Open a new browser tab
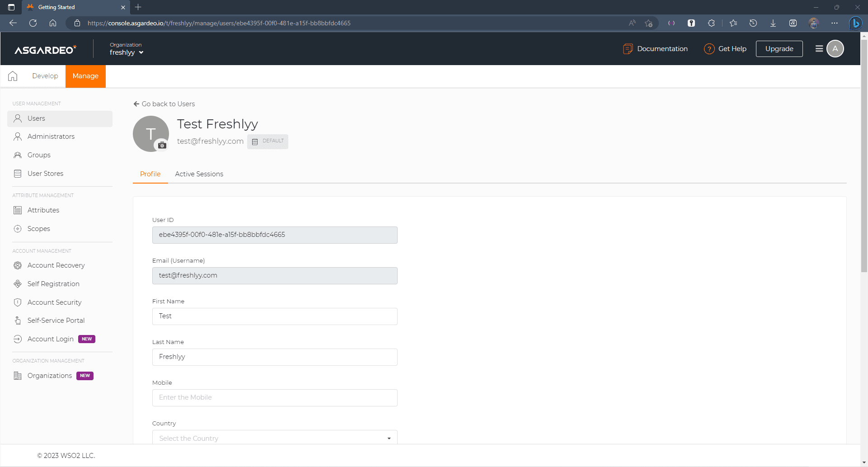The height and width of the screenshot is (467, 868). (x=138, y=7)
